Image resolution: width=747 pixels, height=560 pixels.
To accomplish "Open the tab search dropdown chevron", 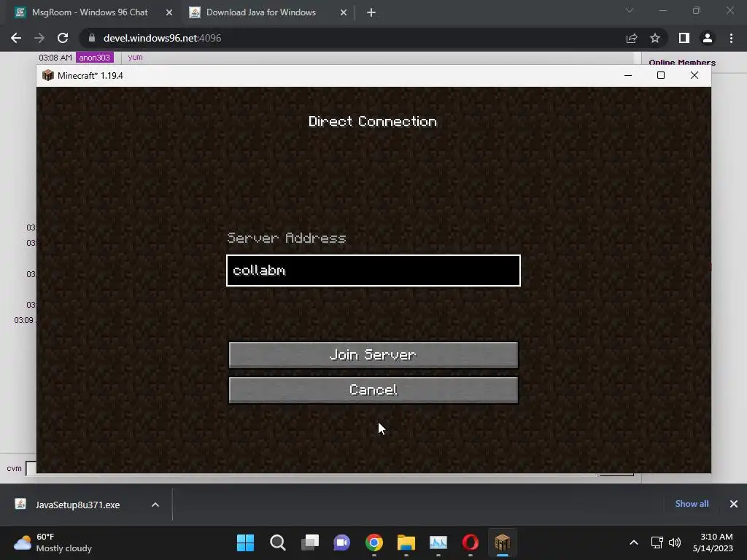I will (x=630, y=10).
